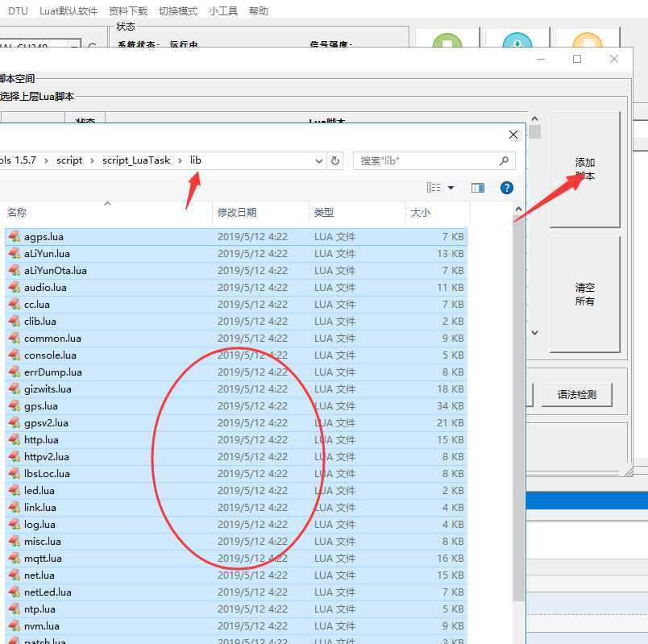Click the 语法检测 button
This screenshot has width=648, height=644.
[x=577, y=395]
